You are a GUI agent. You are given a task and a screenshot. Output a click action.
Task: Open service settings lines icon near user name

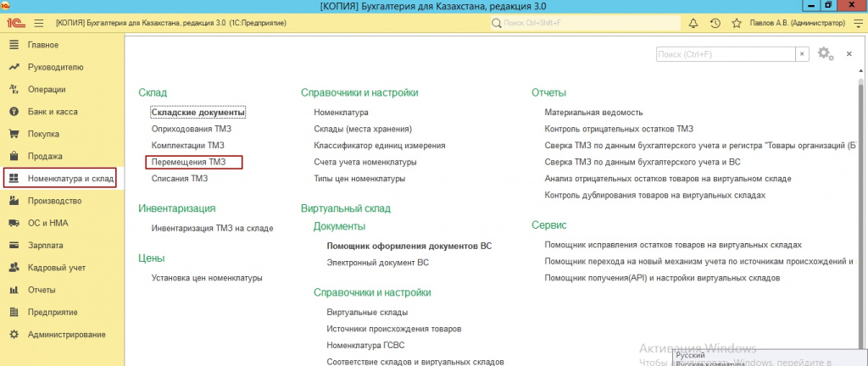click(858, 23)
